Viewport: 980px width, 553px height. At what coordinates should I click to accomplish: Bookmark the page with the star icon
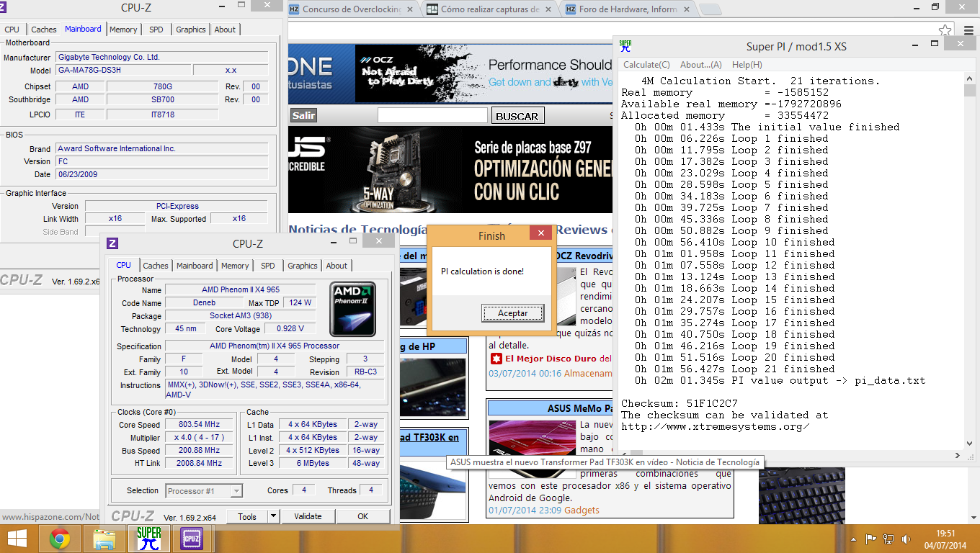[945, 30]
